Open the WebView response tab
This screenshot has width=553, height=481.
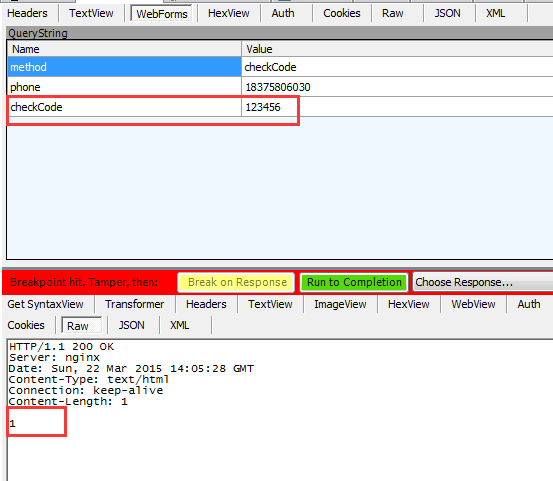pyautogui.click(x=473, y=304)
